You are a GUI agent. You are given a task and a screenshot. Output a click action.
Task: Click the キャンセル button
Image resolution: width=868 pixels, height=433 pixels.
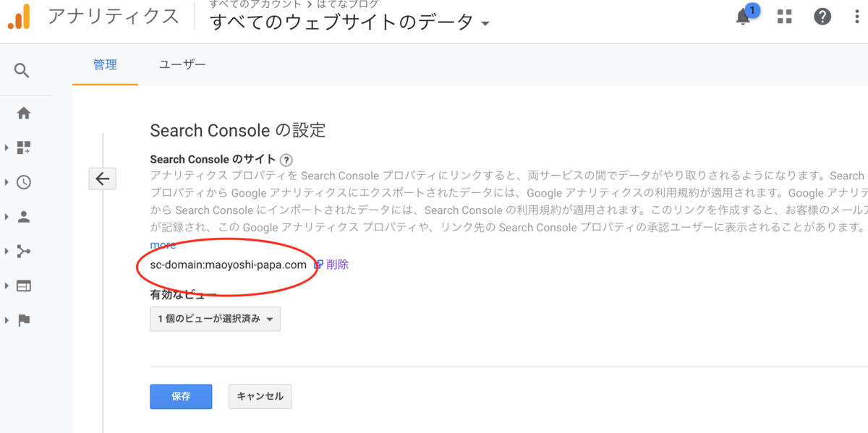260,396
